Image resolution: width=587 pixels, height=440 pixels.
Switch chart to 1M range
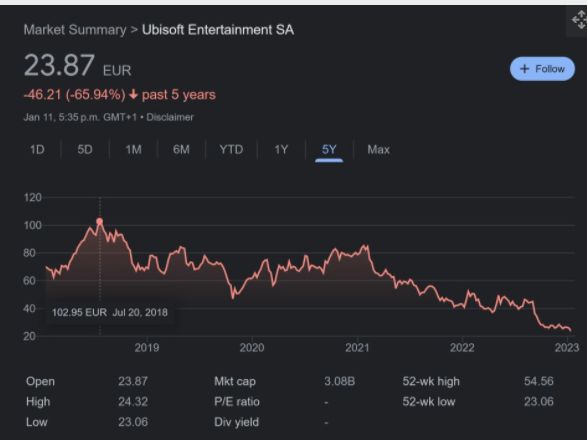(x=133, y=150)
